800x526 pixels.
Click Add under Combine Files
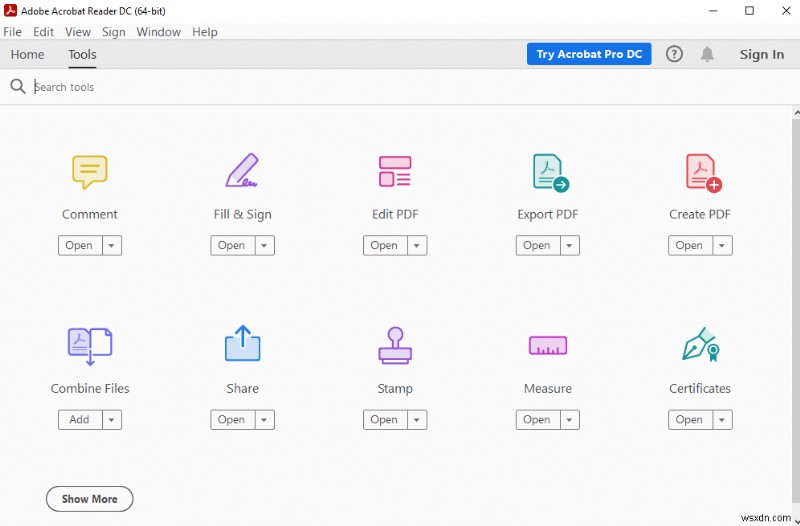click(x=80, y=420)
